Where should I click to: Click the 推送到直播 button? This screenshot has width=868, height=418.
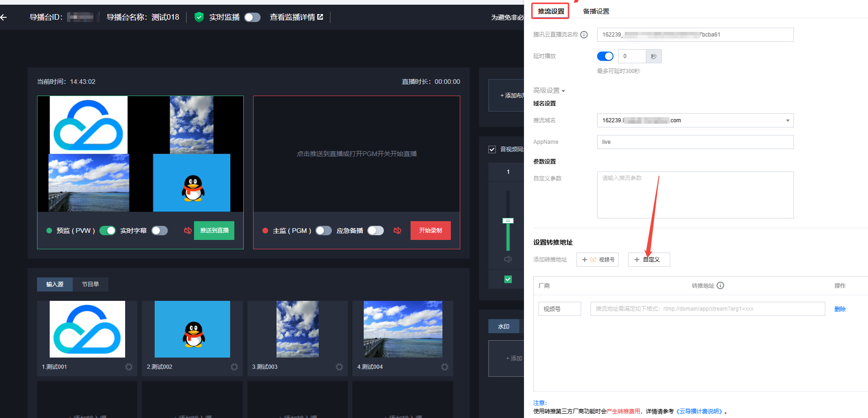pyautogui.click(x=214, y=231)
